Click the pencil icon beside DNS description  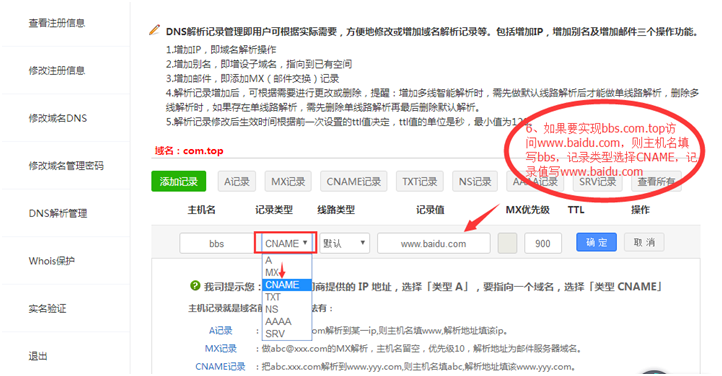(x=154, y=30)
